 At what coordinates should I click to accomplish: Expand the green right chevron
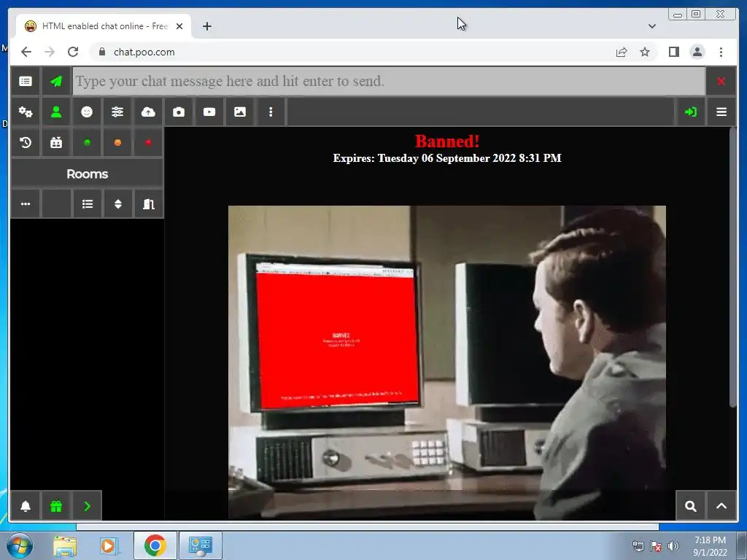87,506
